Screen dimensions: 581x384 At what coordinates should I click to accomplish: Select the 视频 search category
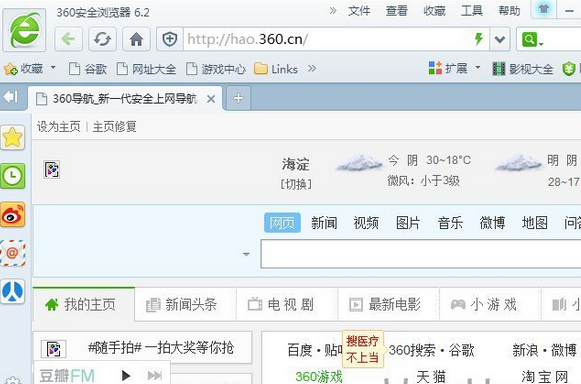coord(366,223)
